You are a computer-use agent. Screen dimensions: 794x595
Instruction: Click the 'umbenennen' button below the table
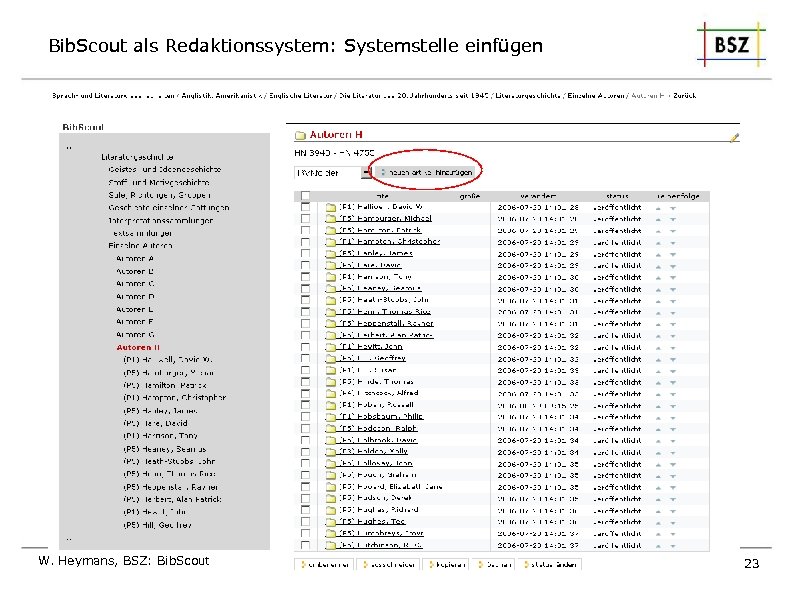(324, 565)
